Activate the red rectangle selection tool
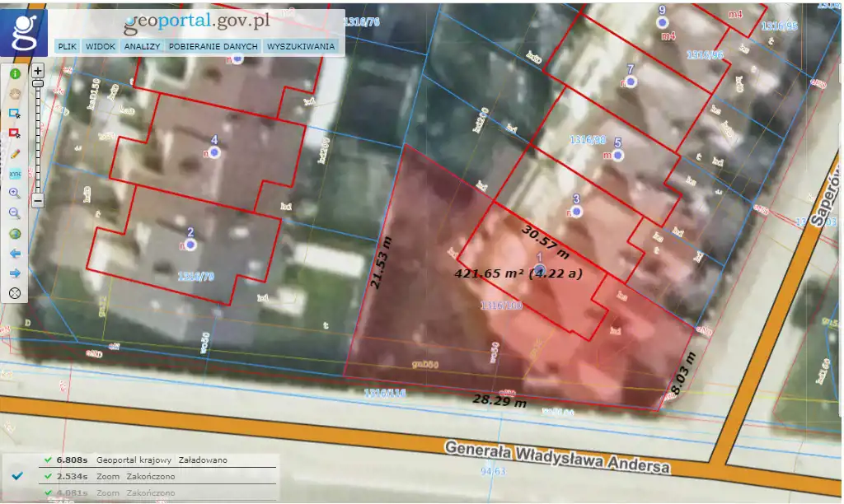Screen dimensions: 844x504 15,133
